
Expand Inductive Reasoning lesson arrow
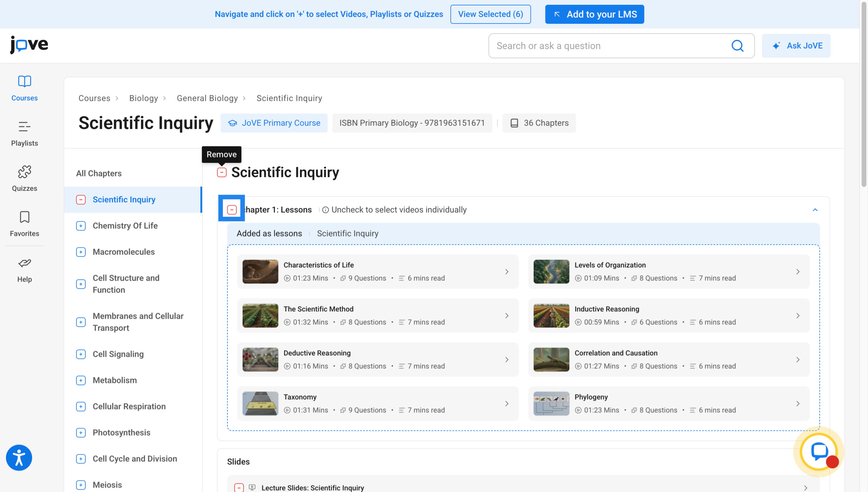tap(798, 316)
